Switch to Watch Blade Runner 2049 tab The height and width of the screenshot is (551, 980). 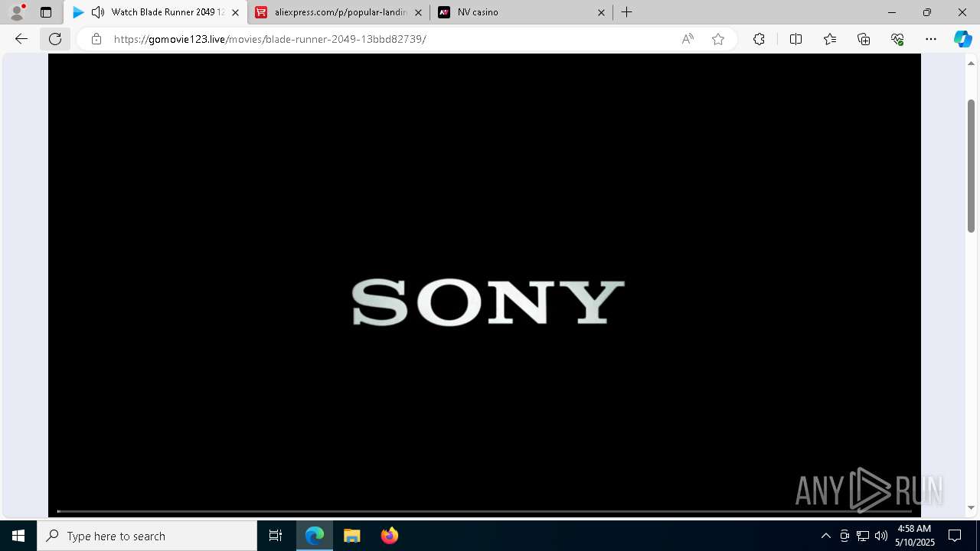(156, 12)
